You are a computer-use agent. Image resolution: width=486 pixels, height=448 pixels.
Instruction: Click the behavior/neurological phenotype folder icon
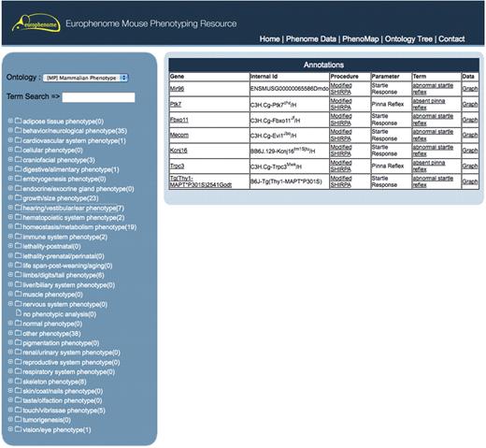18,130
